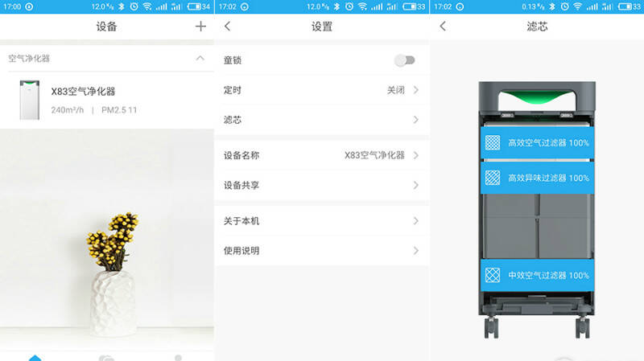Tap the hatch icon on 高效异味过滤器 bar

(493, 178)
